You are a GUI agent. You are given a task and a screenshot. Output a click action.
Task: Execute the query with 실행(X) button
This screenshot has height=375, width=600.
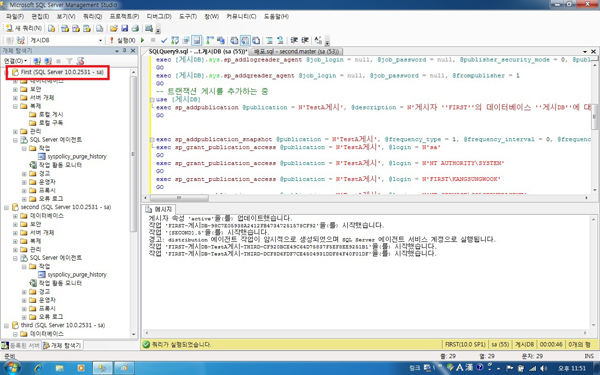[123, 40]
